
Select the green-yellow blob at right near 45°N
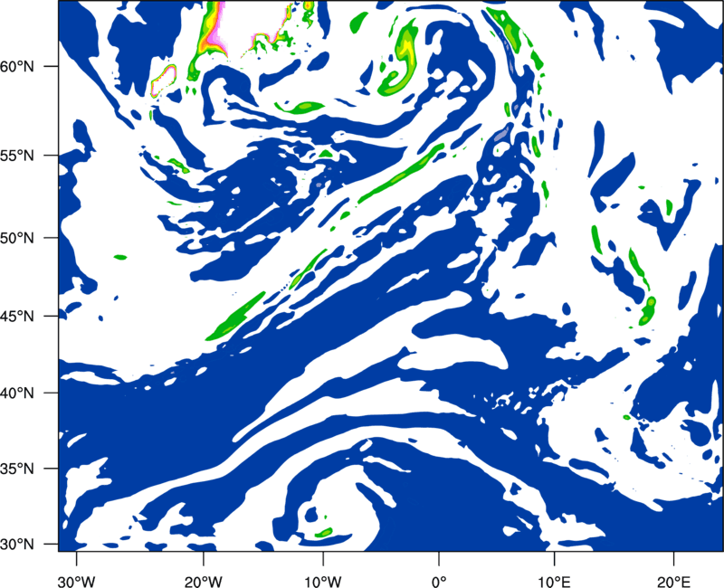click(648, 309)
